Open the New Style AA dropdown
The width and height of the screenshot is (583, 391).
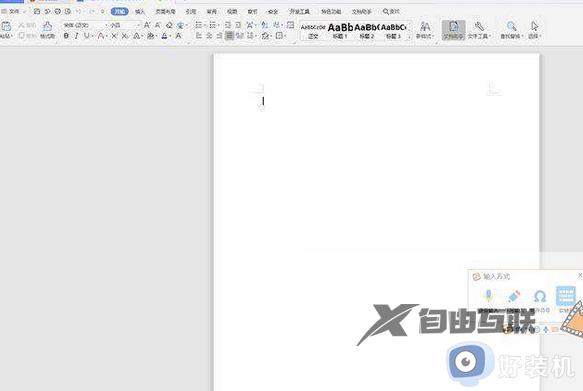[425, 30]
